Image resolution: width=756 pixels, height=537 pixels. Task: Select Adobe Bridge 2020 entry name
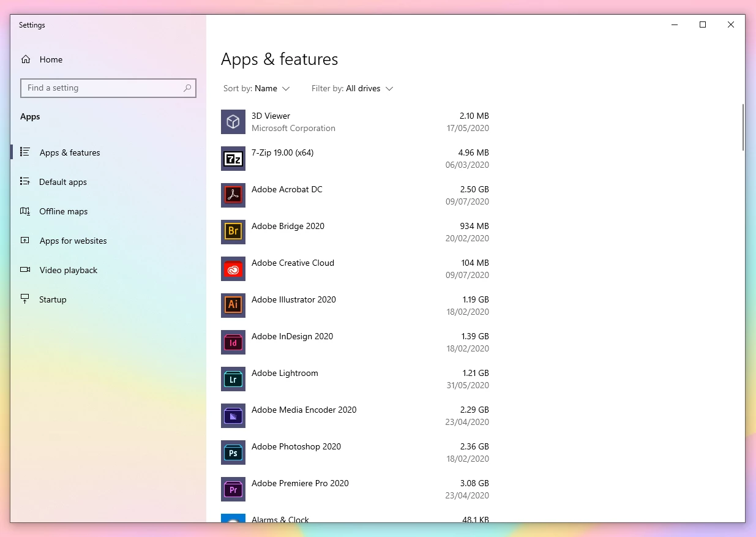coord(288,226)
